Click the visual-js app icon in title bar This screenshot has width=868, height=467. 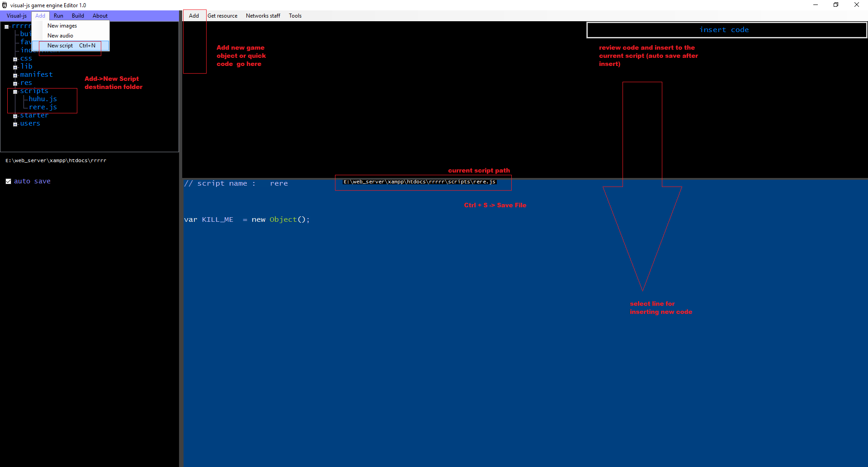tap(5, 5)
